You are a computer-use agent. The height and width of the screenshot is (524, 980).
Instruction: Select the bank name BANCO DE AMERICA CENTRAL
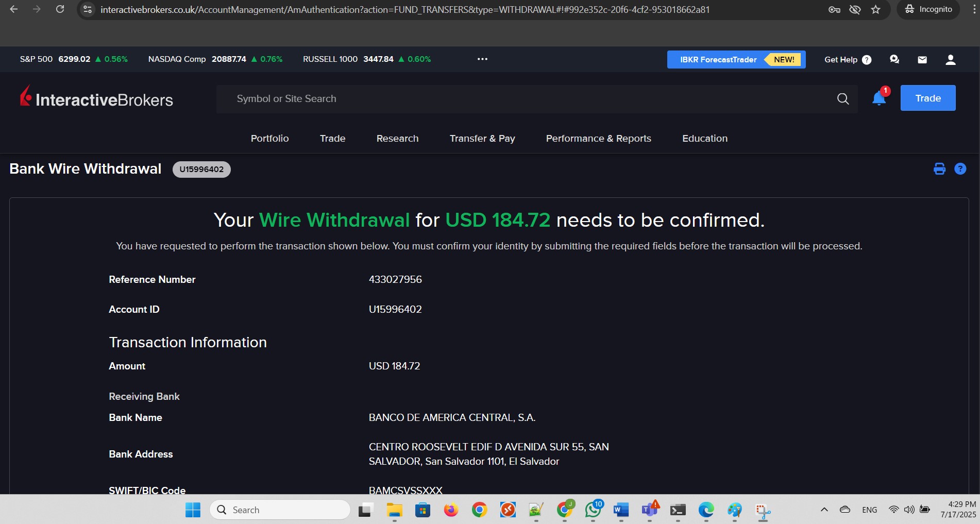coord(452,417)
